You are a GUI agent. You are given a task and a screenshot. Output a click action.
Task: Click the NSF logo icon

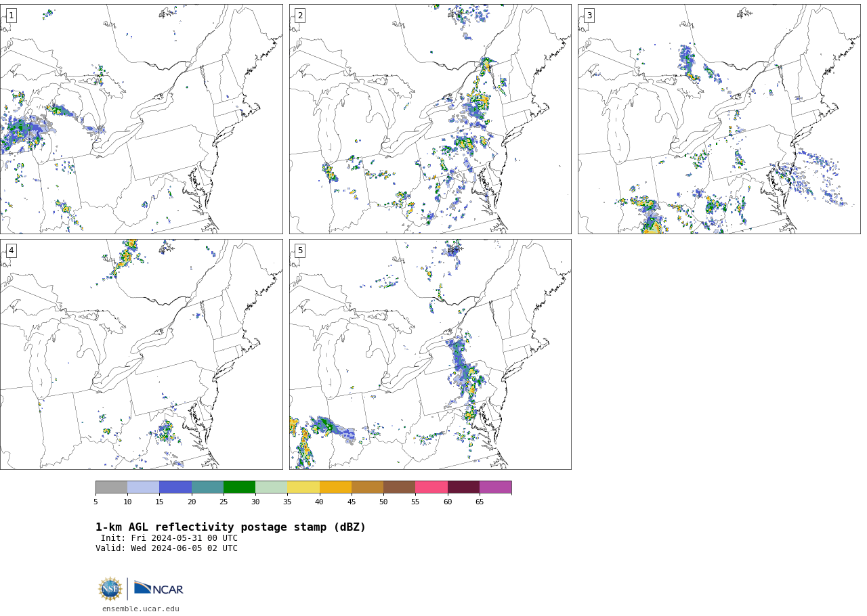[x=110, y=589]
